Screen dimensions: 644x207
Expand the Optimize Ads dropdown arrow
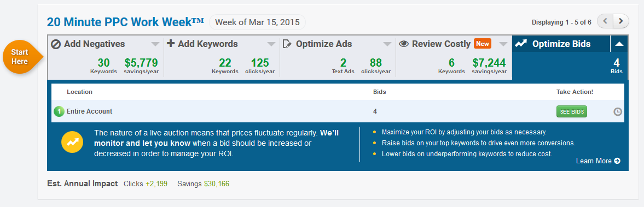(x=387, y=44)
